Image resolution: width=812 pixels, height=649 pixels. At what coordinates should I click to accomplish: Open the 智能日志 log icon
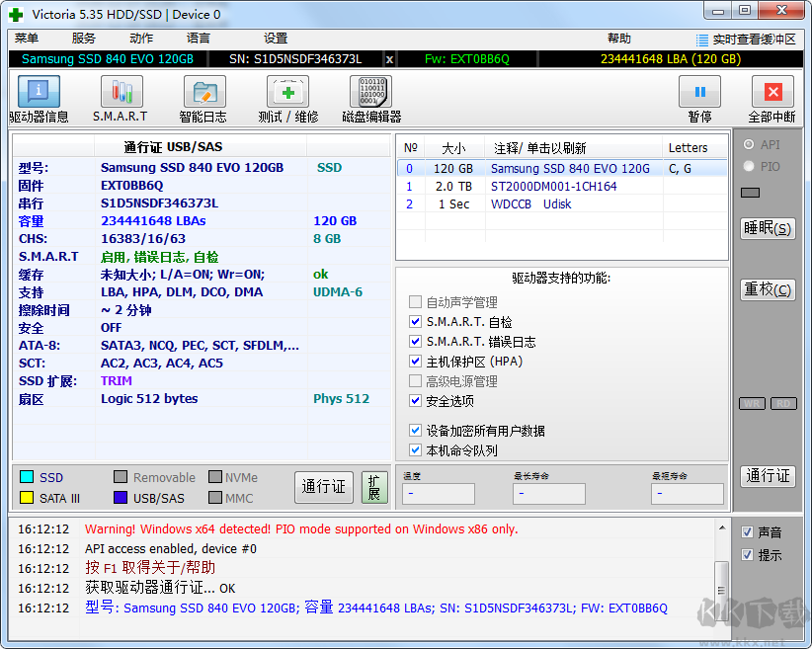[203, 93]
